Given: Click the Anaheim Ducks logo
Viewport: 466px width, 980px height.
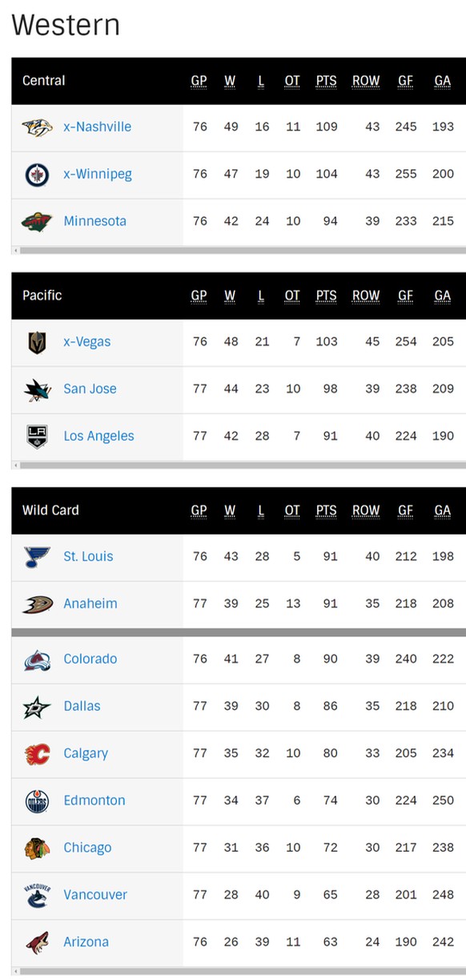Looking at the screenshot, I should click(x=37, y=604).
